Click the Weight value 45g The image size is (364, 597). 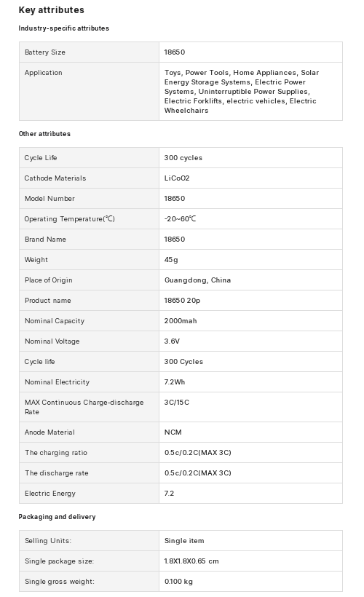pyautogui.click(x=171, y=260)
